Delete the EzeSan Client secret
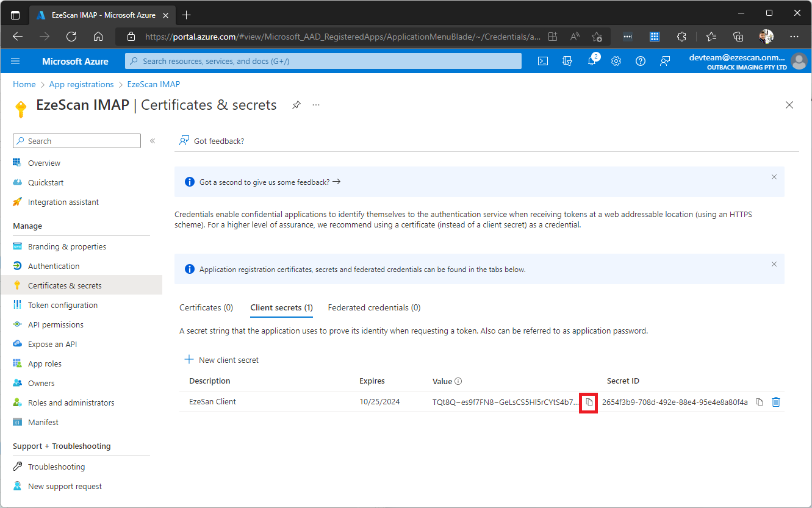This screenshot has height=508, width=812. click(x=776, y=402)
